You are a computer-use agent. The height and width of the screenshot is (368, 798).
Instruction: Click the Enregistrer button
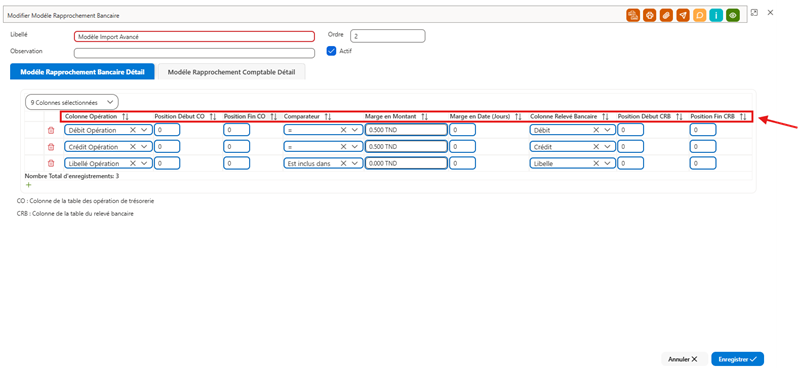point(737,359)
